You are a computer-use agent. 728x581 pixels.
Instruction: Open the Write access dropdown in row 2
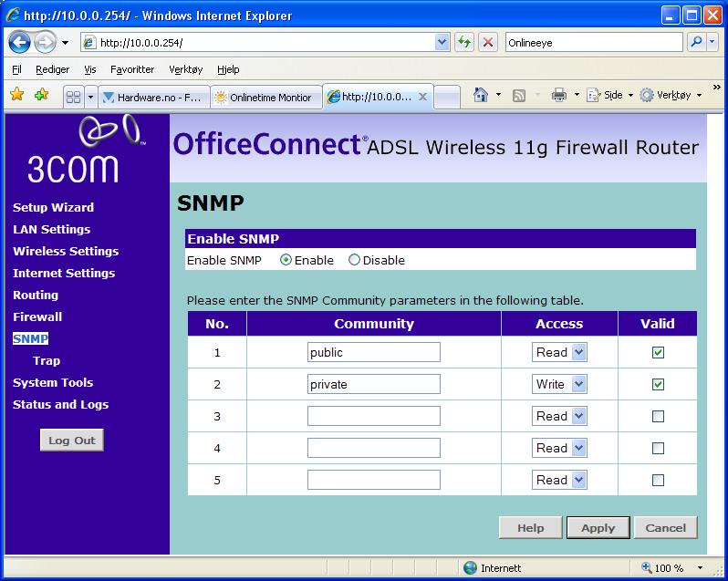pyautogui.click(x=559, y=384)
